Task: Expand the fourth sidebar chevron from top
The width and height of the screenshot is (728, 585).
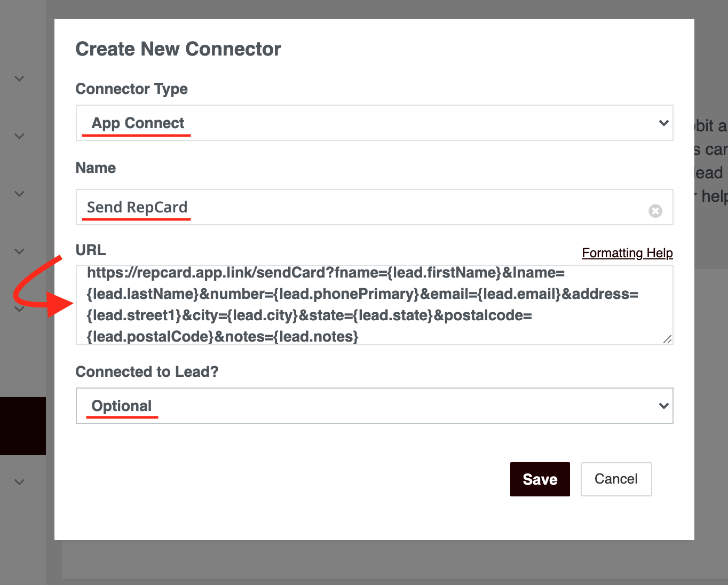Action: (19, 251)
